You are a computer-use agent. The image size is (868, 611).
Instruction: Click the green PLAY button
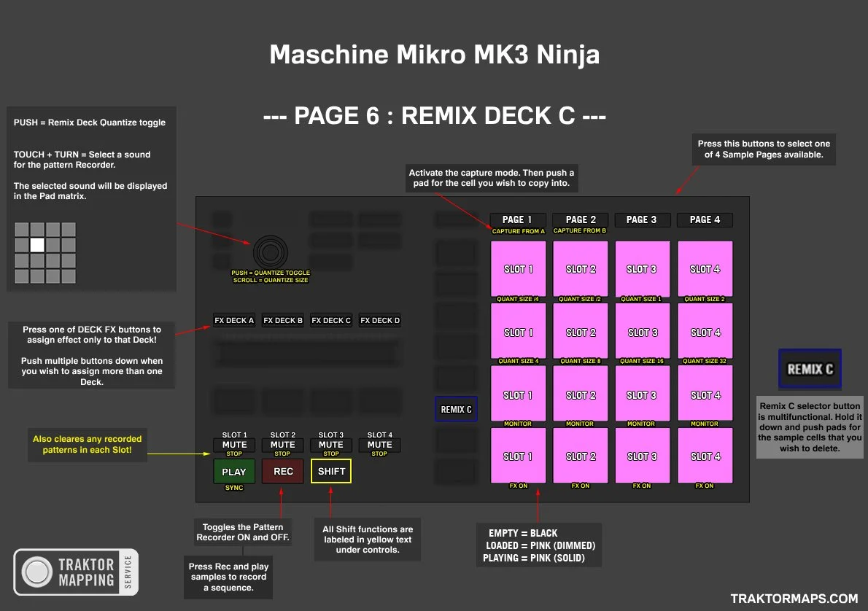pyautogui.click(x=234, y=472)
